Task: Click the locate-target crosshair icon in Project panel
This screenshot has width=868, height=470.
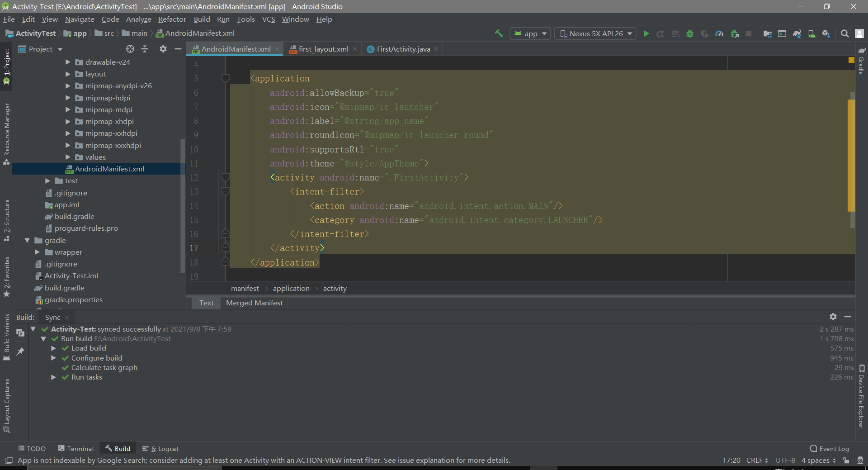Action: [130, 49]
